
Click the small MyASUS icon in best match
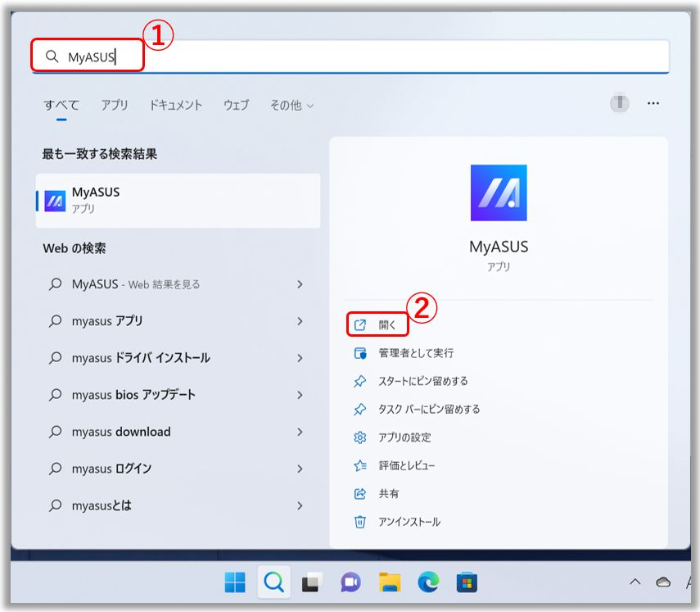click(55, 201)
